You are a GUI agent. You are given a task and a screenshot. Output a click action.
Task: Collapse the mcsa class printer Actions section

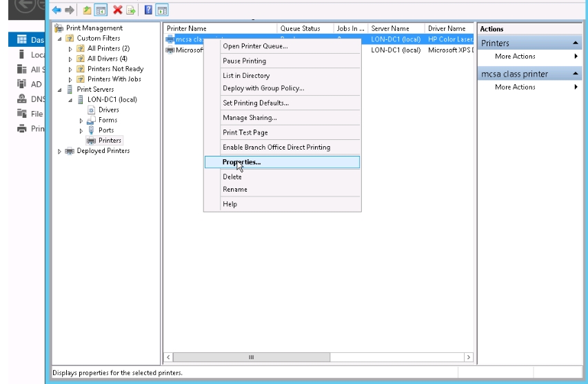[576, 74]
